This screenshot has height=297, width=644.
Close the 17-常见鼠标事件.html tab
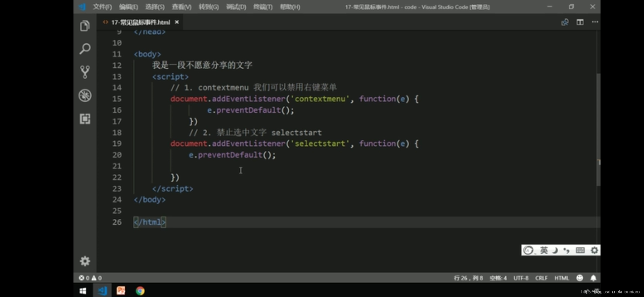point(177,22)
